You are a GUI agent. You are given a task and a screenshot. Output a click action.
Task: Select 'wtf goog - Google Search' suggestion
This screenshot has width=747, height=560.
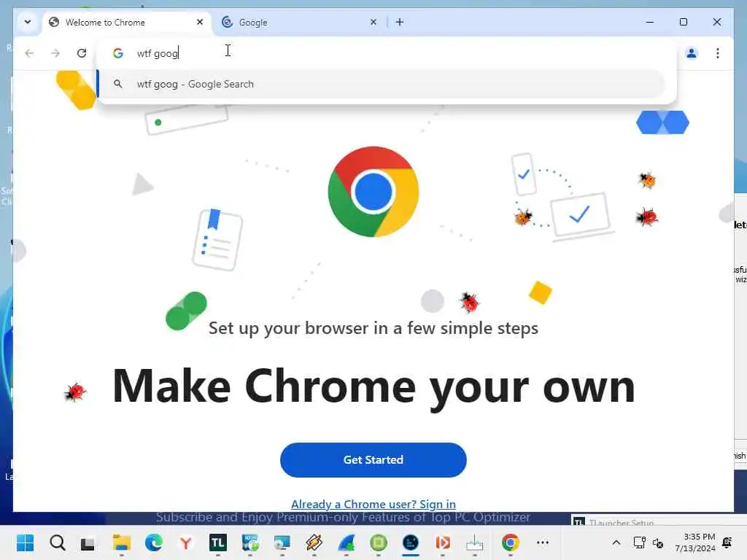(x=381, y=84)
